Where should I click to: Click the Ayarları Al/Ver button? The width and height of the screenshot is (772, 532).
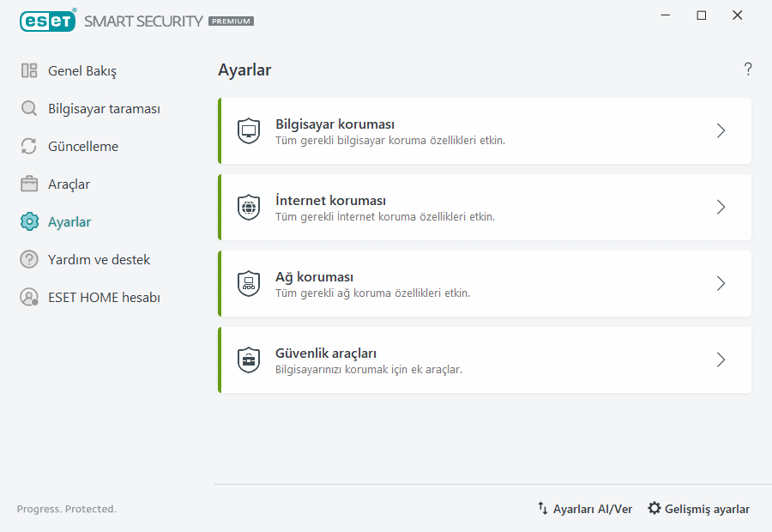click(x=585, y=508)
